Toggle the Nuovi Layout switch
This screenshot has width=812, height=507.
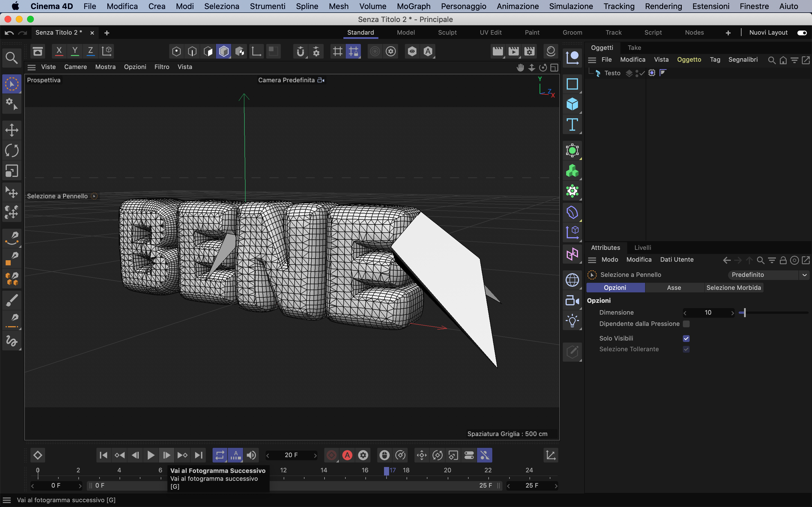pos(802,32)
